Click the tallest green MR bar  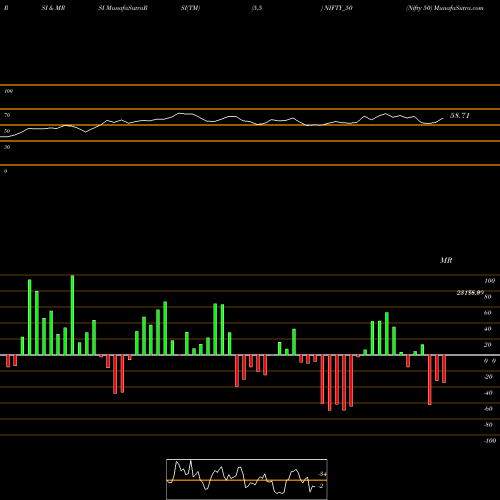(72, 315)
